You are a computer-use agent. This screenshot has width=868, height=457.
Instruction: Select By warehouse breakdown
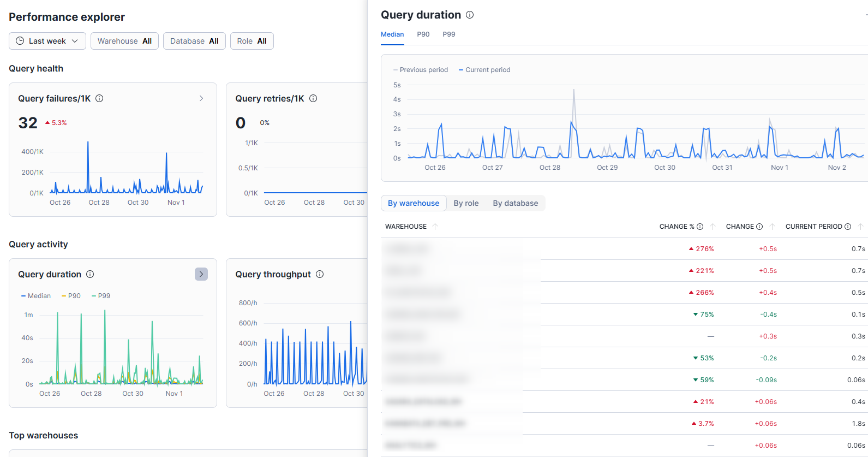coord(414,203)
